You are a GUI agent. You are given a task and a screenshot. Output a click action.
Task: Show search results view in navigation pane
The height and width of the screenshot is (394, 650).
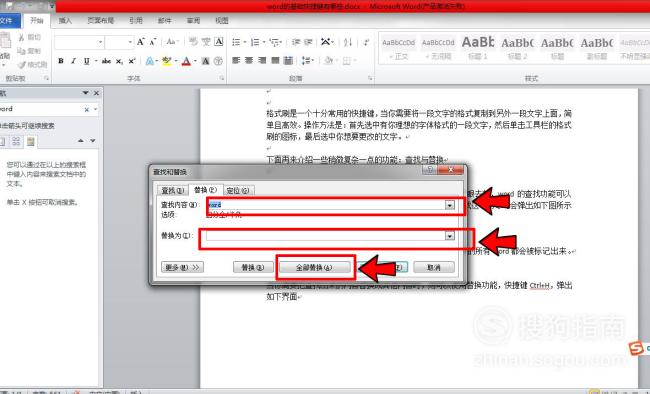click(31, 142)
